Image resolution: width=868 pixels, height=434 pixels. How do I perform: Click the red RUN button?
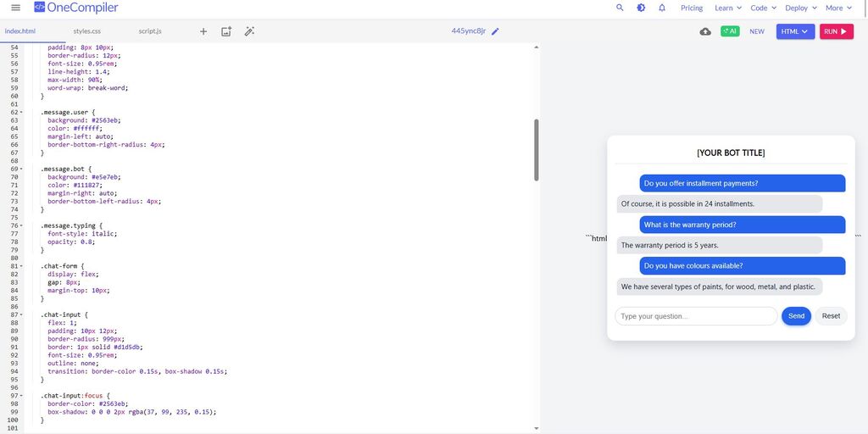click(836, 31)
